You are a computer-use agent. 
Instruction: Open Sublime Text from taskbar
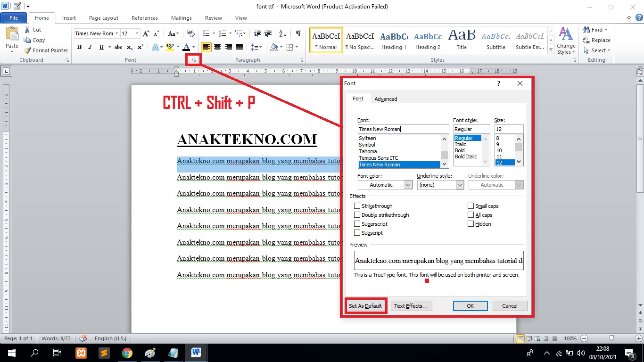pyautogui.click(x=104, y=353)
